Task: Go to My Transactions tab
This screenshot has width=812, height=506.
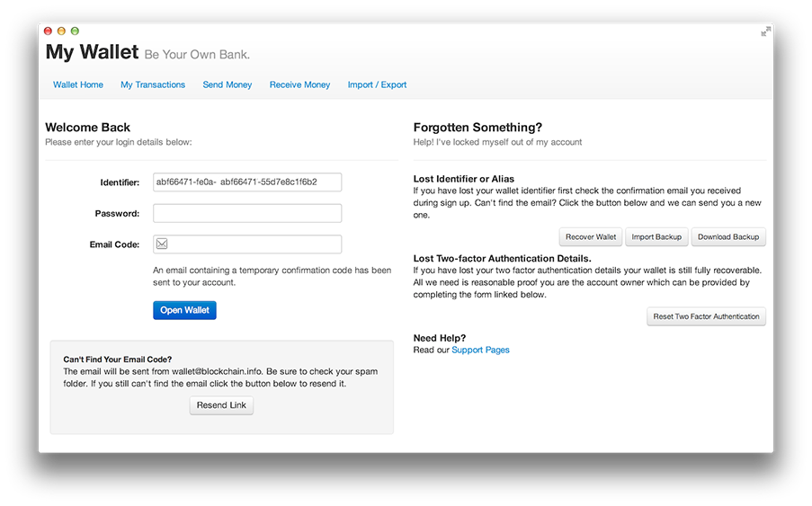Action: [153, 84]
